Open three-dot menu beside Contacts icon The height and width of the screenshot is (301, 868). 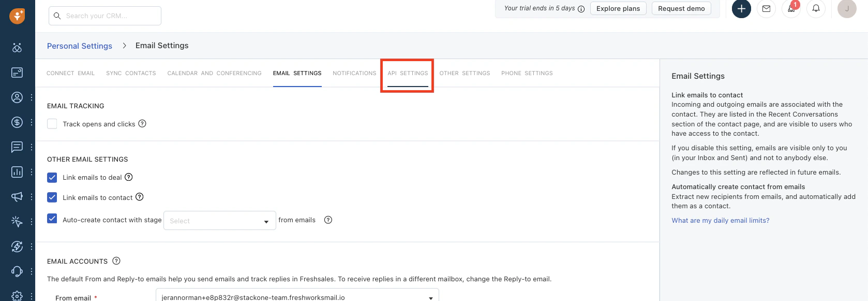pyautogui.click(x=32, y=97)
